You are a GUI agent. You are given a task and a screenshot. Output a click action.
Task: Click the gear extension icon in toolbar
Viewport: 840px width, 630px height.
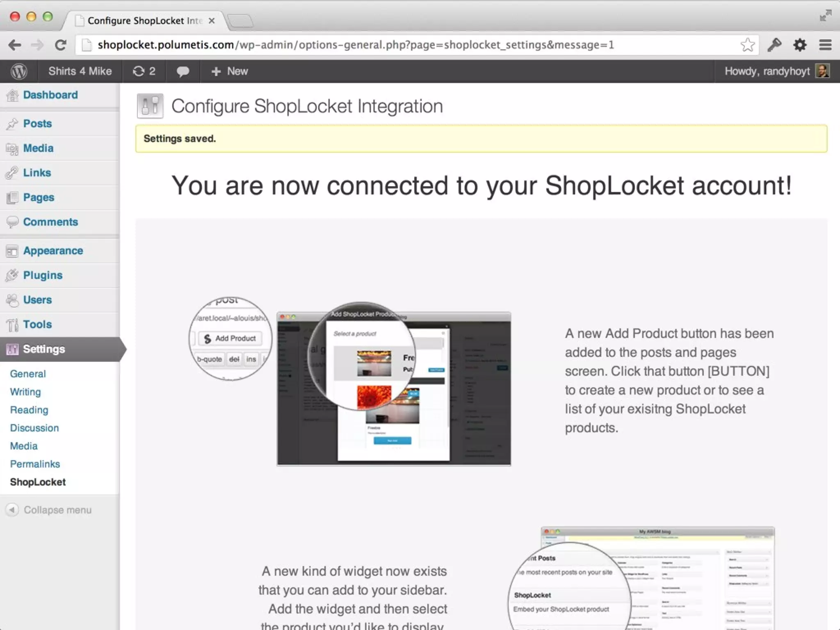pyautogui.click(x=800, y=45)
